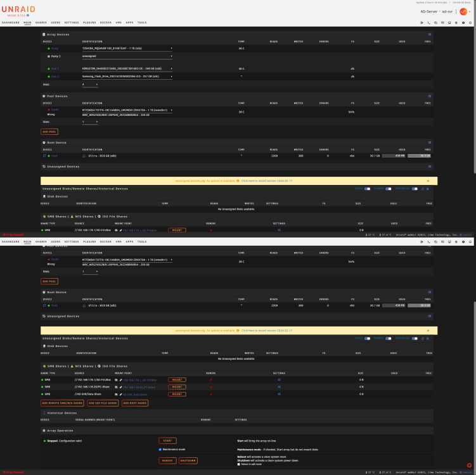Click the AD-Server server name text
The image size is (476, 475).
click(428, 11)
